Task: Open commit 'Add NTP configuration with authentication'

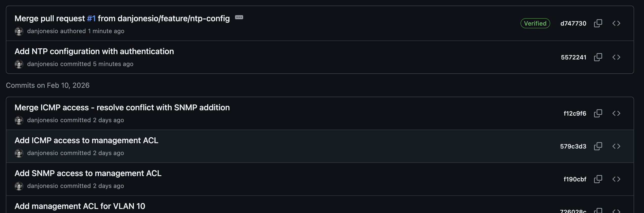Action: pos(94,51)
